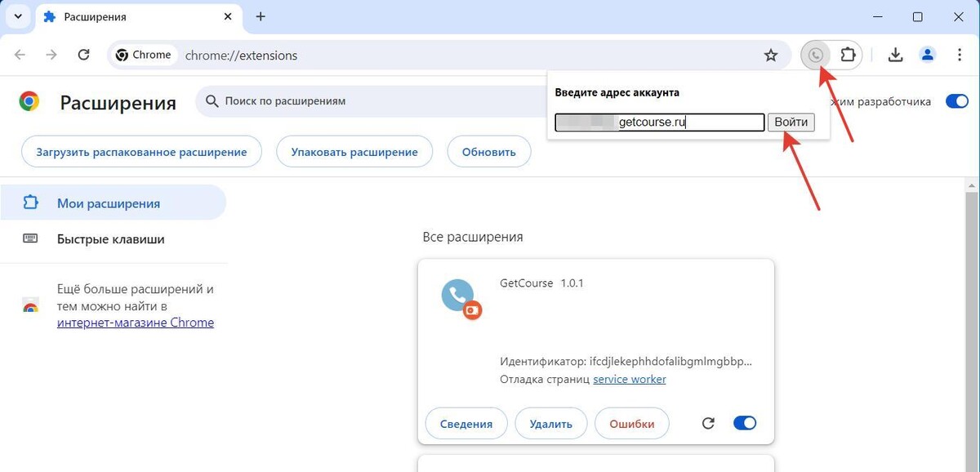Click Удалить button for GetCourse
The height and width of the screenshot is (472, 980).
[x=551, y=424]
